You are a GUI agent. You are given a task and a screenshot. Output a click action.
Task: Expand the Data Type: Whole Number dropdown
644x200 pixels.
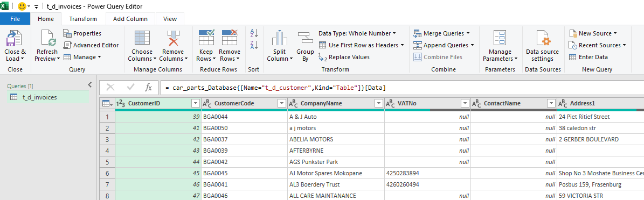[x=394, y=33]
